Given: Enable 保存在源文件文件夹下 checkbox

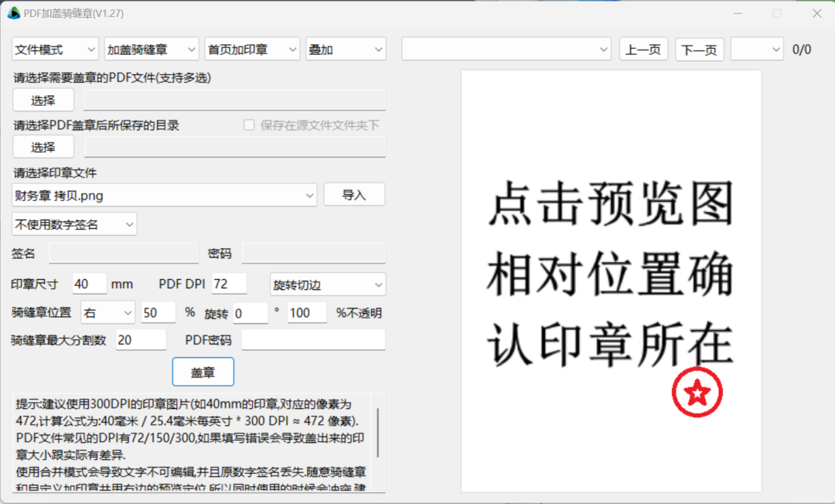Looking at the screenshot, I should [249, 124].
